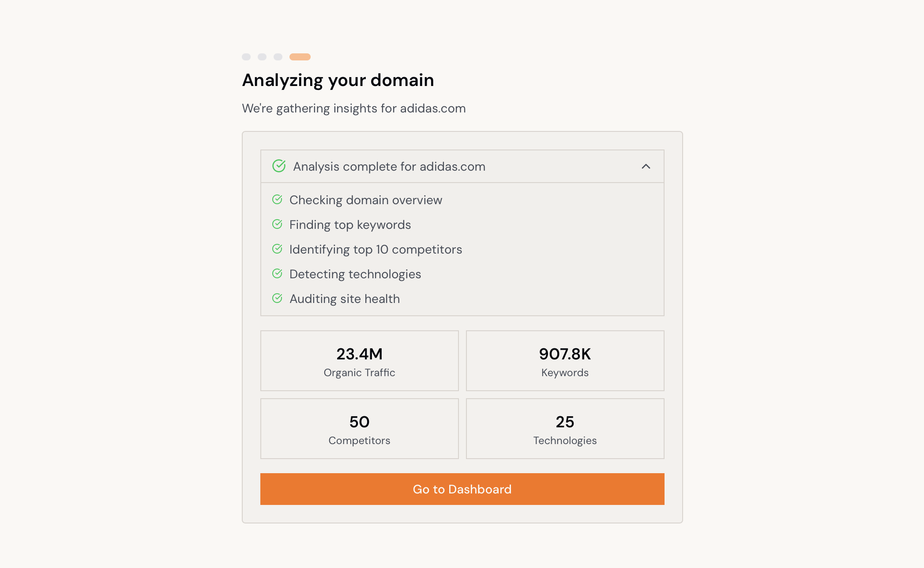924x568 pixels.
Task: Click the "Analyzing your domain" heading
Action: pyautogui.click(x=338, y=80)
